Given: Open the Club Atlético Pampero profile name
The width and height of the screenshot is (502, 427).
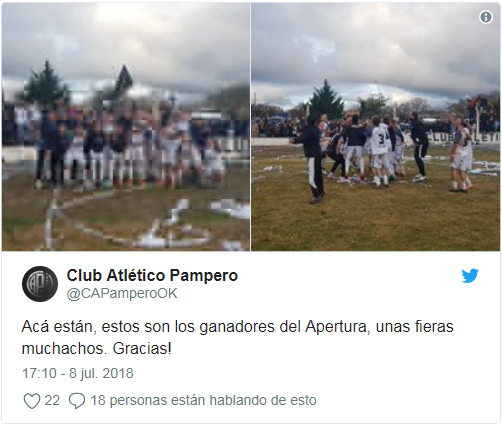Looking at the screenshot, I should tap(152, 276).
